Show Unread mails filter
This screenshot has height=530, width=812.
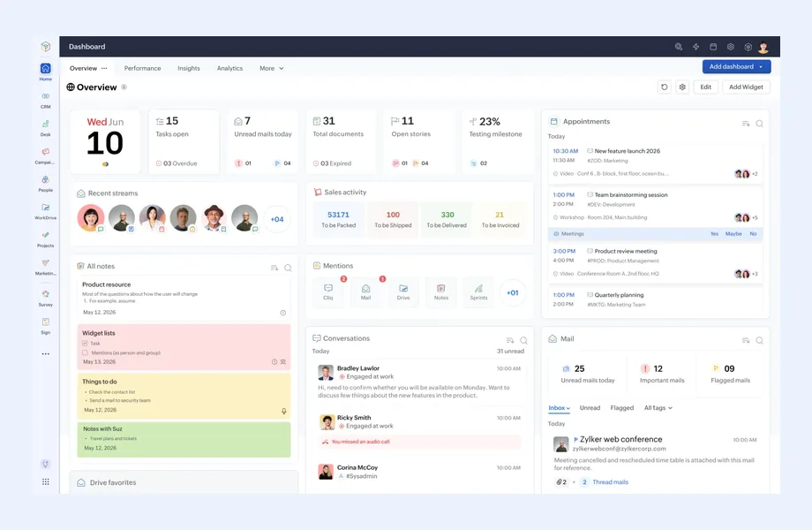[x=590, y=408]
